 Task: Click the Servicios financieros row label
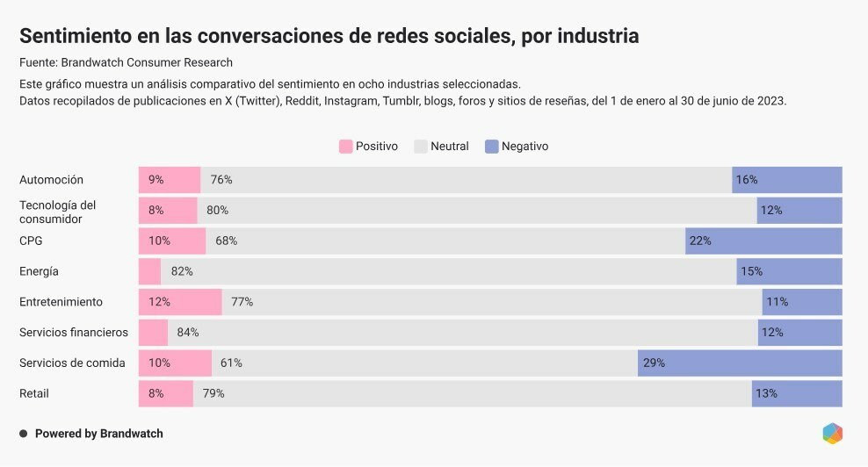click(74, 333)
